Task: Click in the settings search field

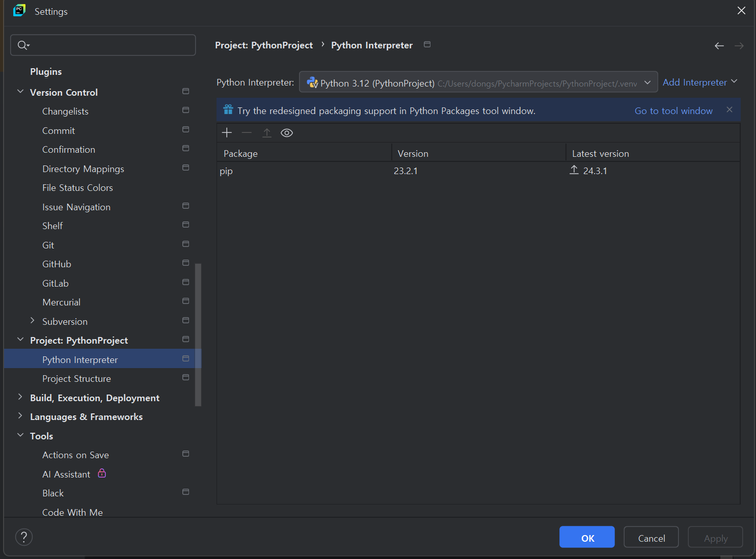Action: [103, 45]
